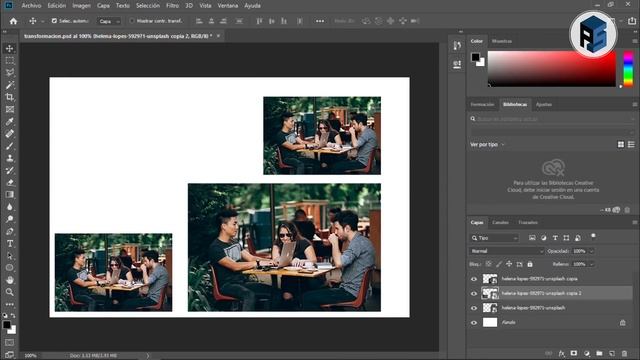Open the Move tool preset picker arrow

[42, 21]
